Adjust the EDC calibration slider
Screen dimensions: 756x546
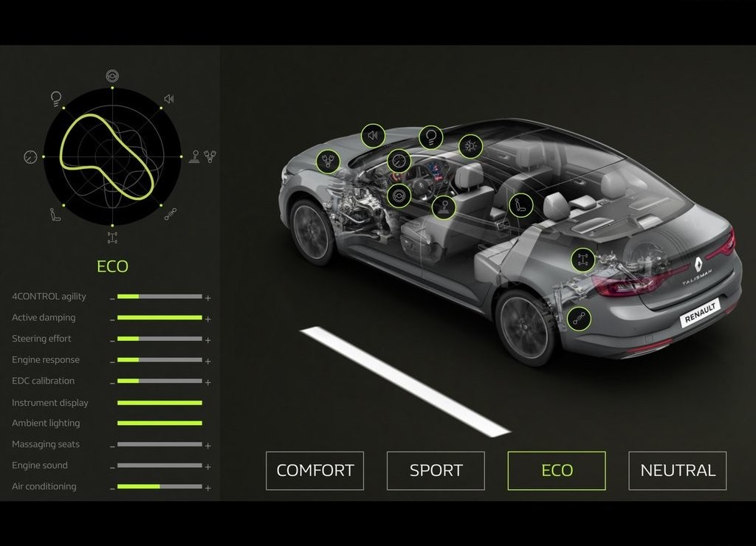click(x=159, y=381)
